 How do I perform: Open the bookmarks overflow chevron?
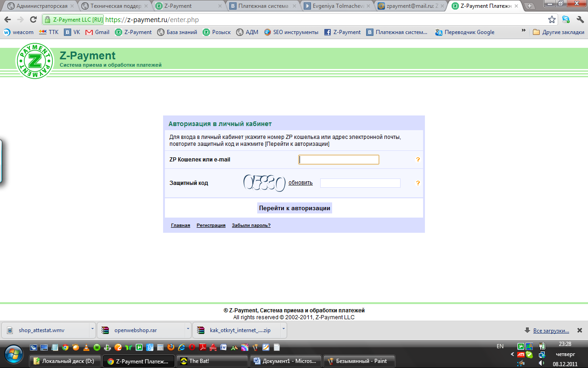[523, 30]
